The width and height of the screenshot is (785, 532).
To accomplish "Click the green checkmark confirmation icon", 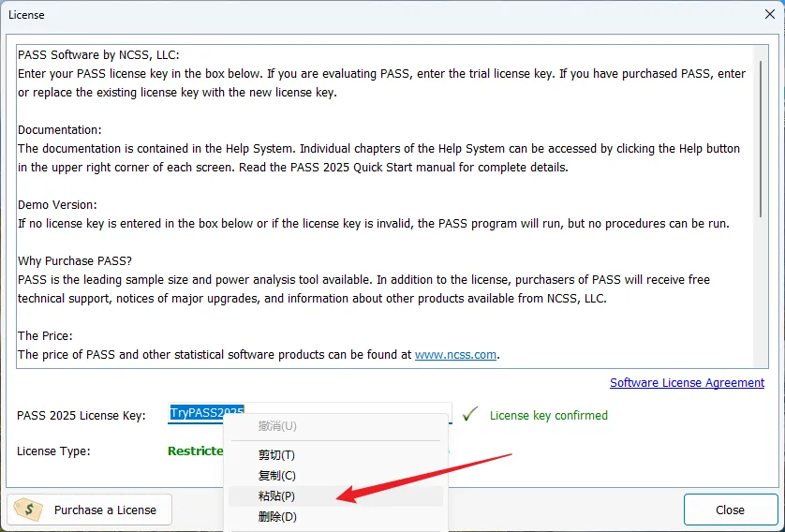I will coord(469,414).
